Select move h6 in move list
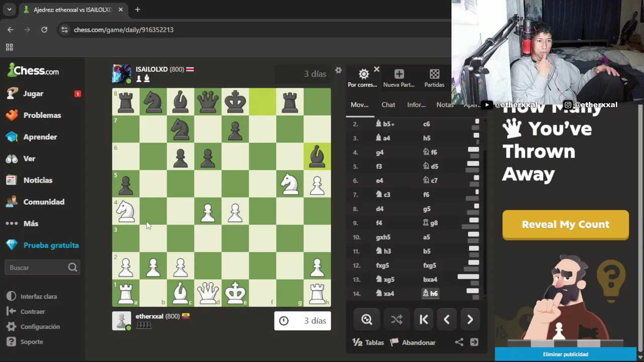The height and width of the screenshot is (362, 644). click(x=430, y=294)
